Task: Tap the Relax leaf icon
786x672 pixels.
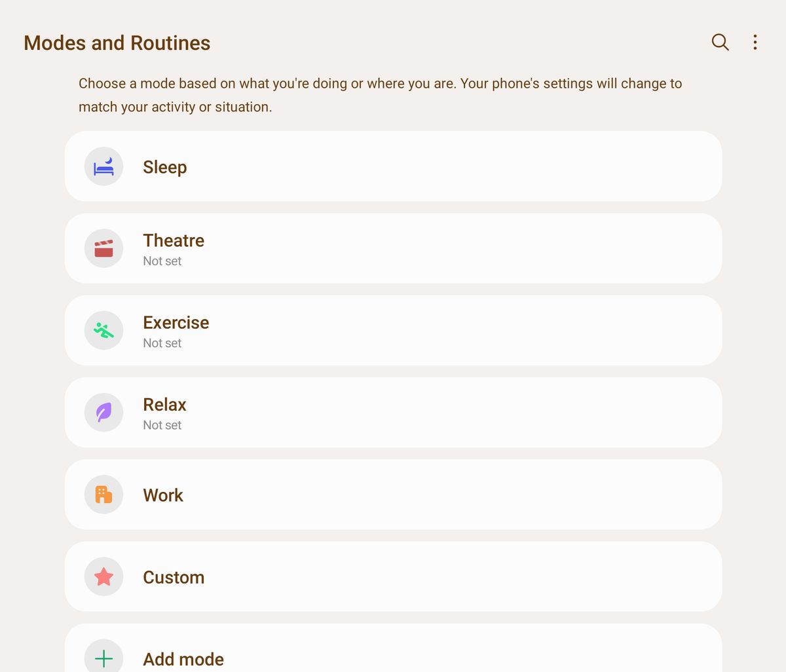Action: click(103, 412)
